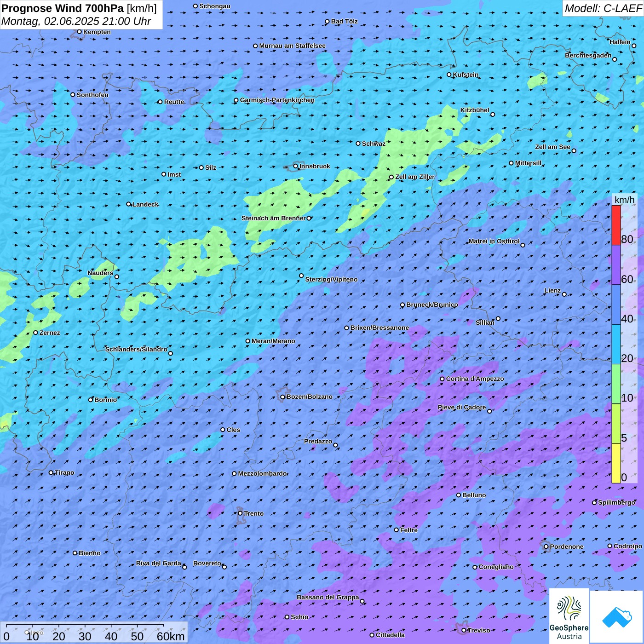Click the Bad Tölz location dot

click(328, 21)
